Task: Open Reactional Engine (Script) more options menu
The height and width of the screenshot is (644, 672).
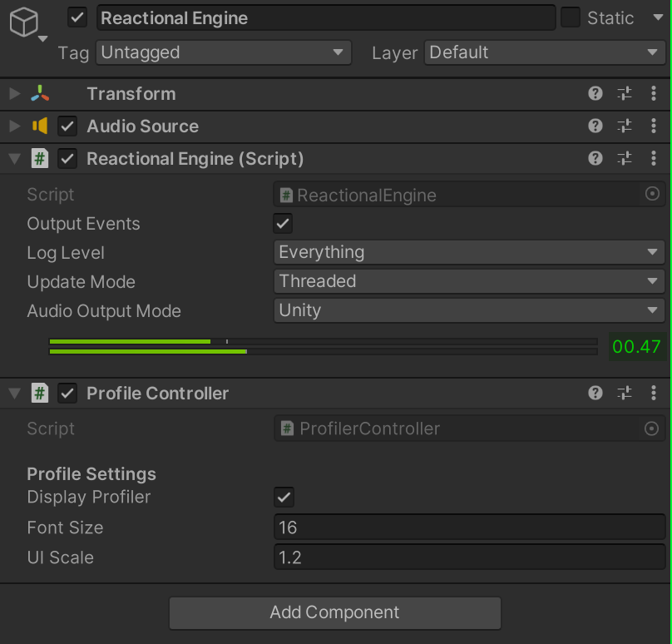Action: [654, 159]
